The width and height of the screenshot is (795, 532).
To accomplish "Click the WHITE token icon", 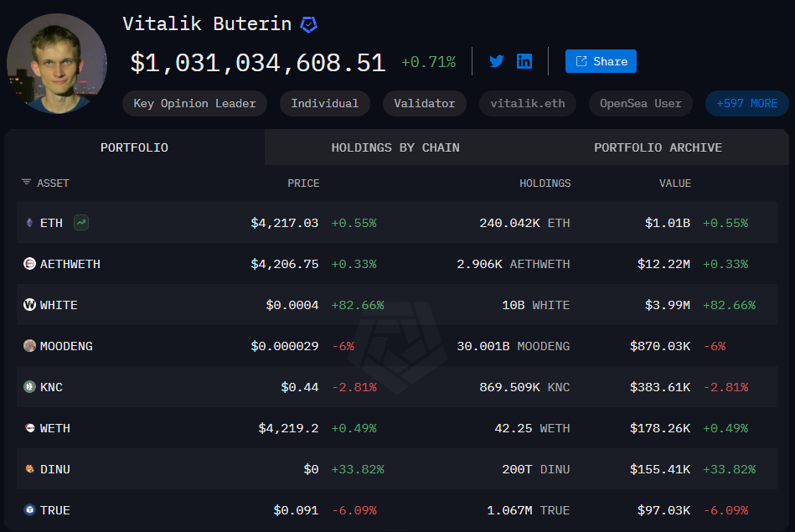I will [x=30, y=305].
